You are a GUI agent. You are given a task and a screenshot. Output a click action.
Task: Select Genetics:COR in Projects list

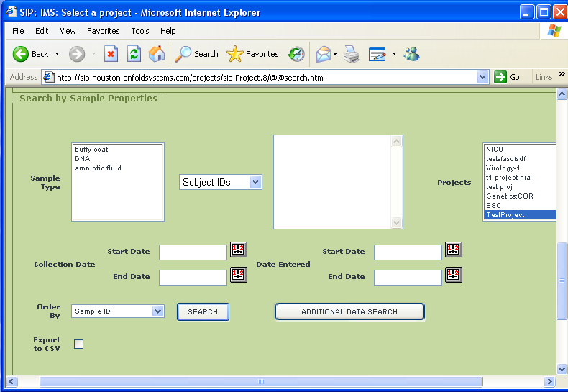coord(520,196)
